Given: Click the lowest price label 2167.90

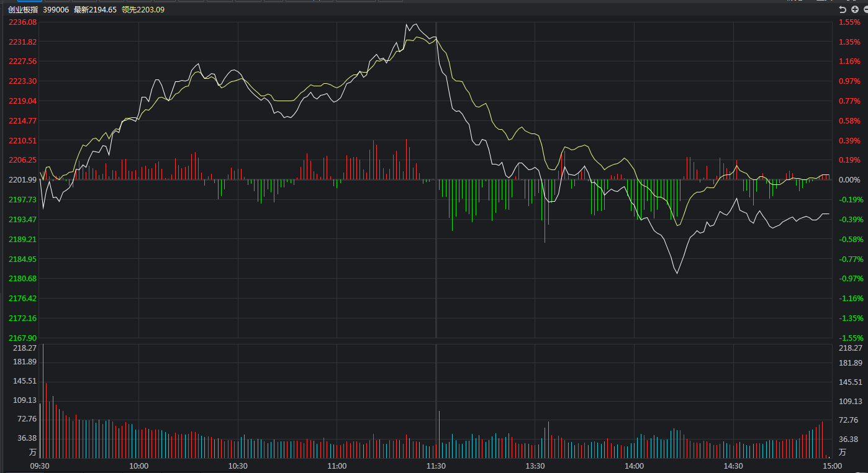Looking at the screenshot, I should coord(23,338).
